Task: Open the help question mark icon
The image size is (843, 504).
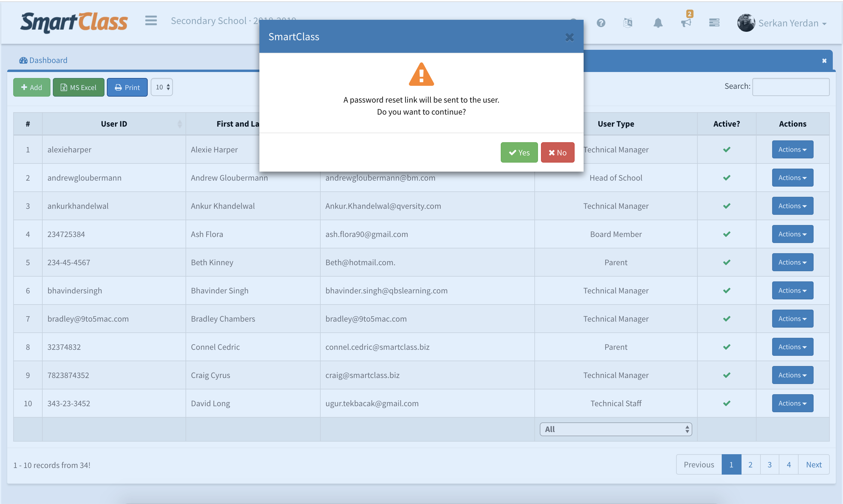Action: 601,23
